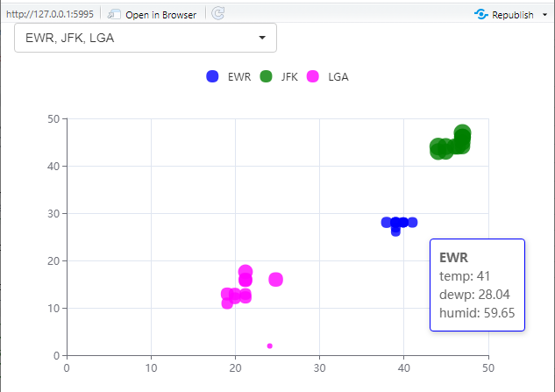
Task: Click the y-axis label 50
Action: tap(53, 119)
